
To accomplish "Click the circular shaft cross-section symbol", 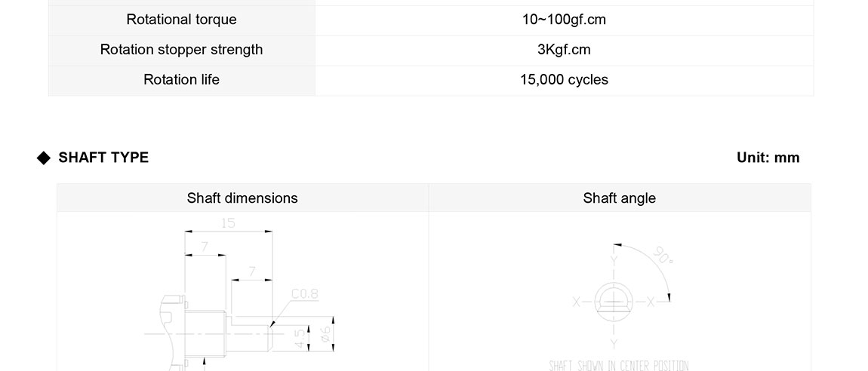I will tap(614, 302).
